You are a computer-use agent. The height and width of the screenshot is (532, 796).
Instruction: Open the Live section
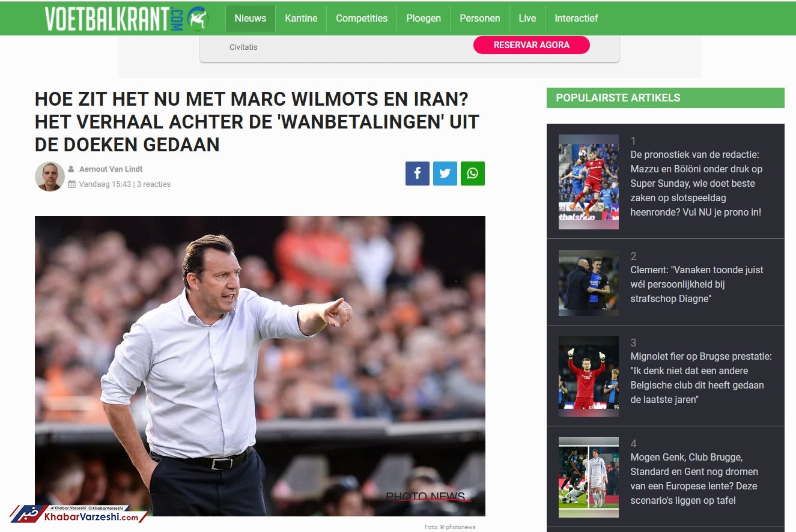coord(527,19)
